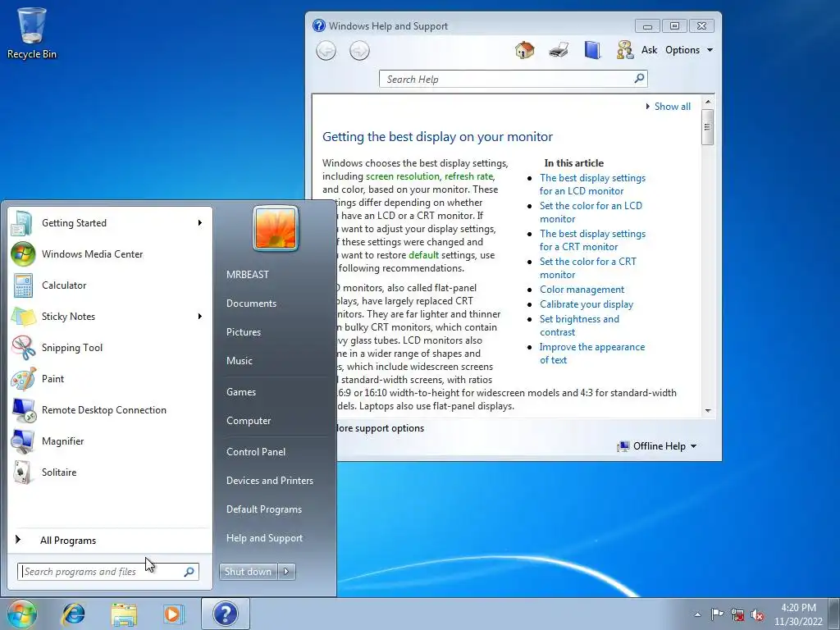Go to Help home page icon
The width and height of the screenshot is (840, 630).
tap(524, 50)
